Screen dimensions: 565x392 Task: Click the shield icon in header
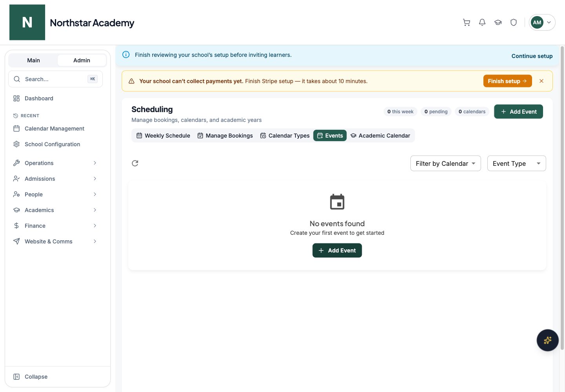pos(514,22)
